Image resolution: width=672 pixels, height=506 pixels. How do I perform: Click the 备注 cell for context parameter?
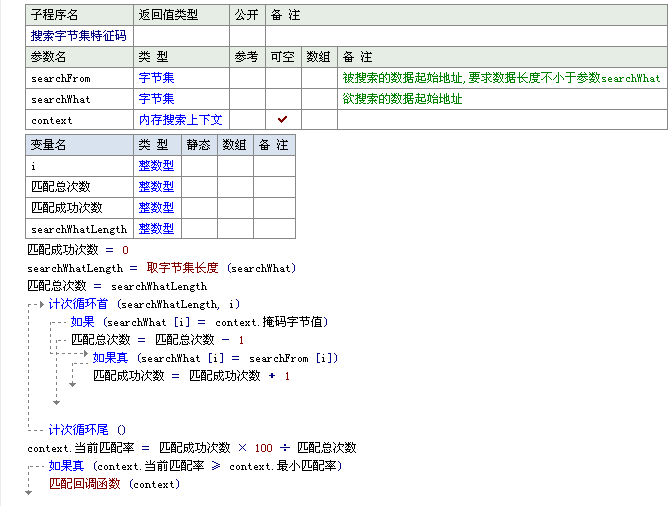pos(502,120)
